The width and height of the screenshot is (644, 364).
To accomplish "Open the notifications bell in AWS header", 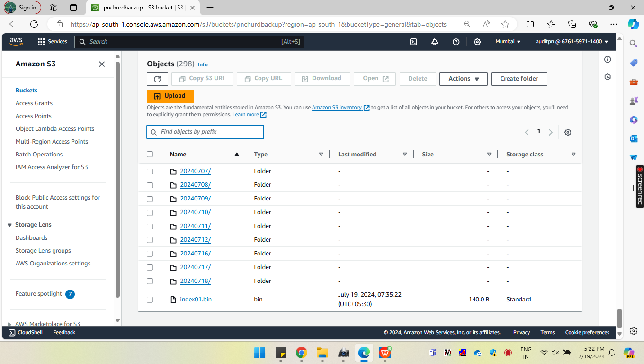I will click(435, 42).
